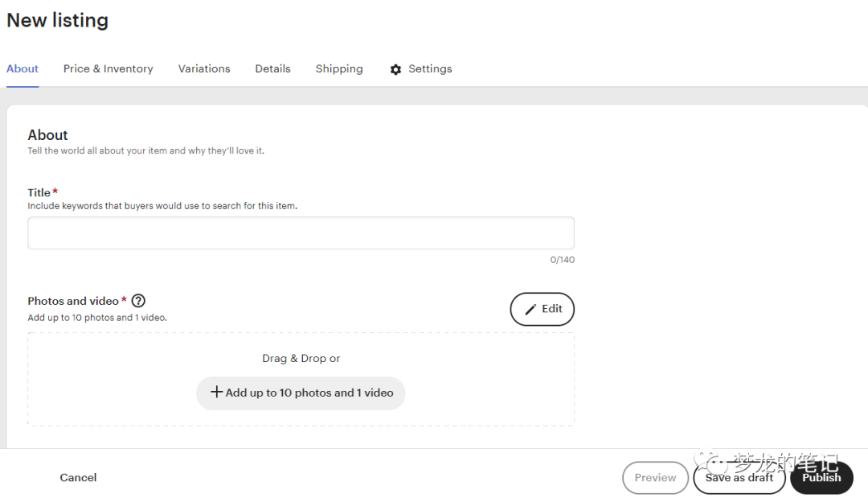
Task: Switch to the Price & Inventory tab
Action: pyautogui.click(x=108, y=69)
